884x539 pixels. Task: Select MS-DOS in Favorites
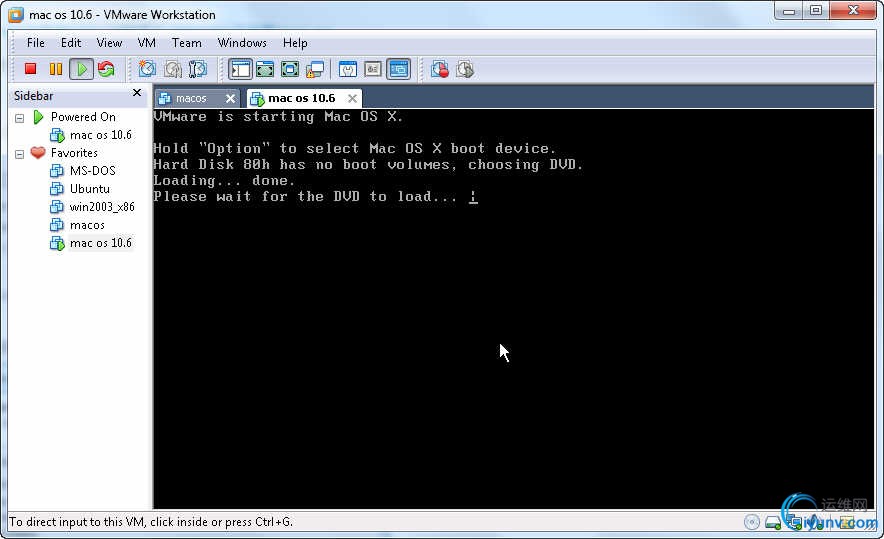pos(92,171)
